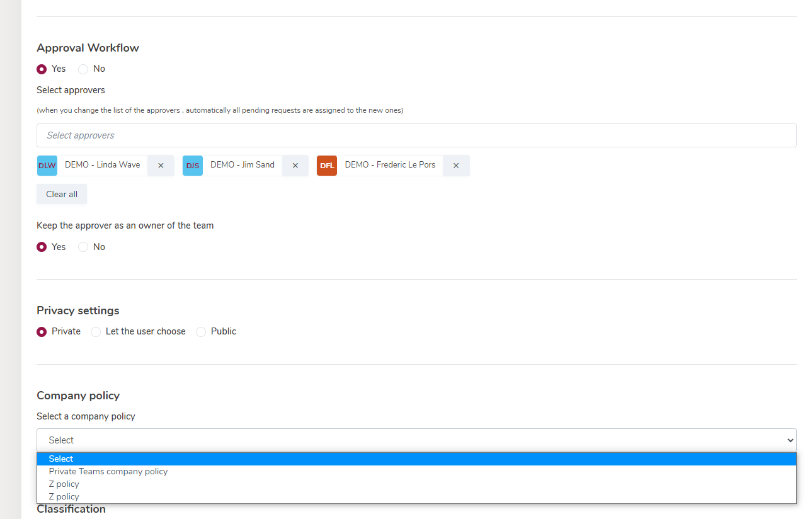Click the Clear all button
The image size is (812, 519).
tap(62, 194)
